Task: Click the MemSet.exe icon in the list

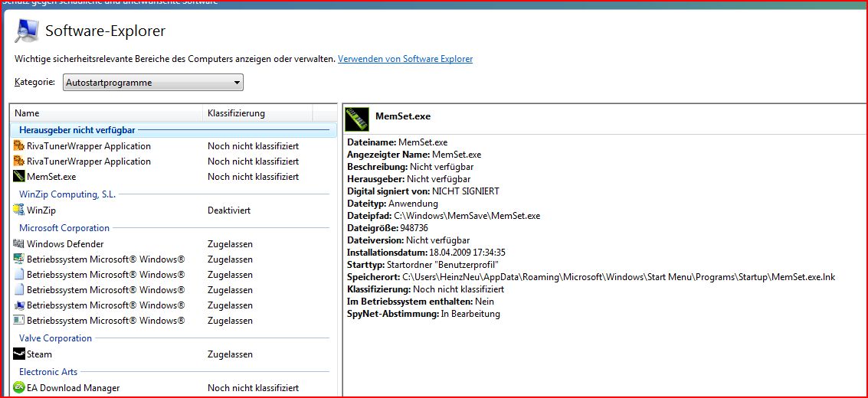Action: 19,177
